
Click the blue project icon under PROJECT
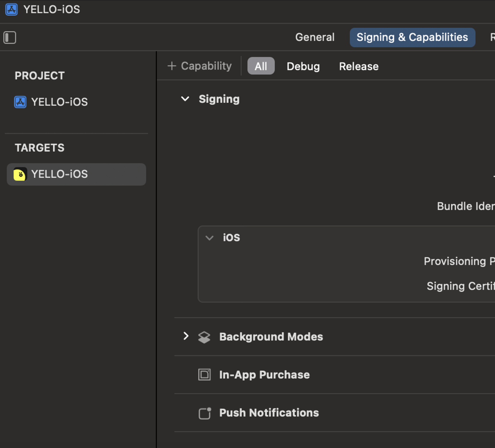tap(20, 102)
